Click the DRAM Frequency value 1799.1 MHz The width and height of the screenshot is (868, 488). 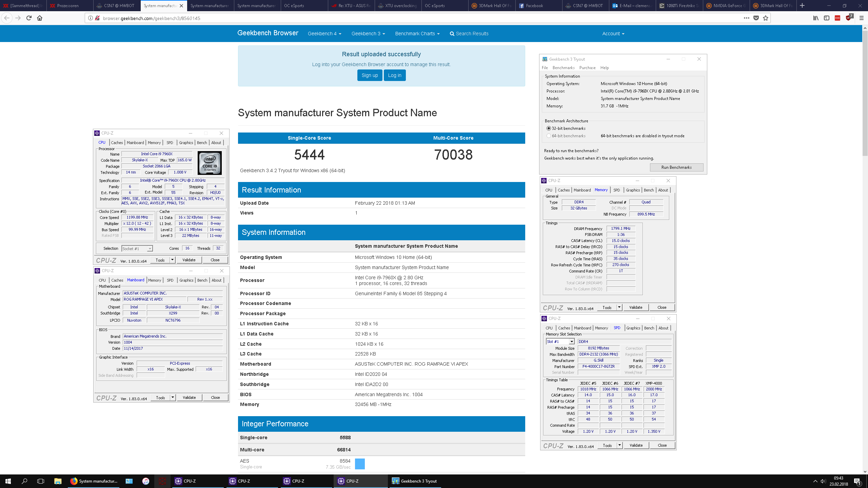tap(621, 229)
